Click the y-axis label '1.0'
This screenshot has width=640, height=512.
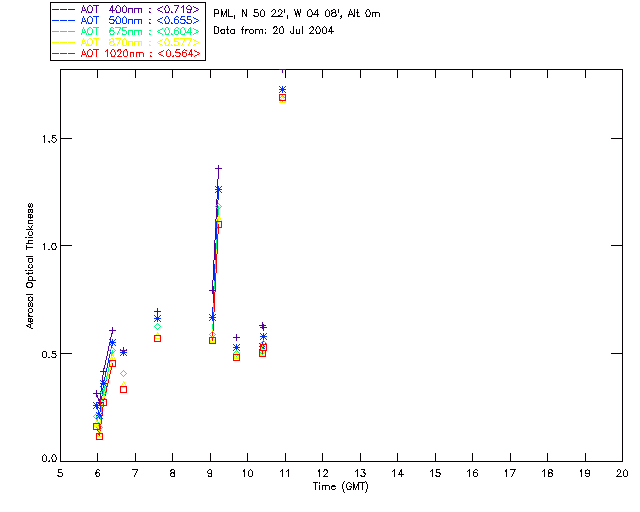click(48, 246)
